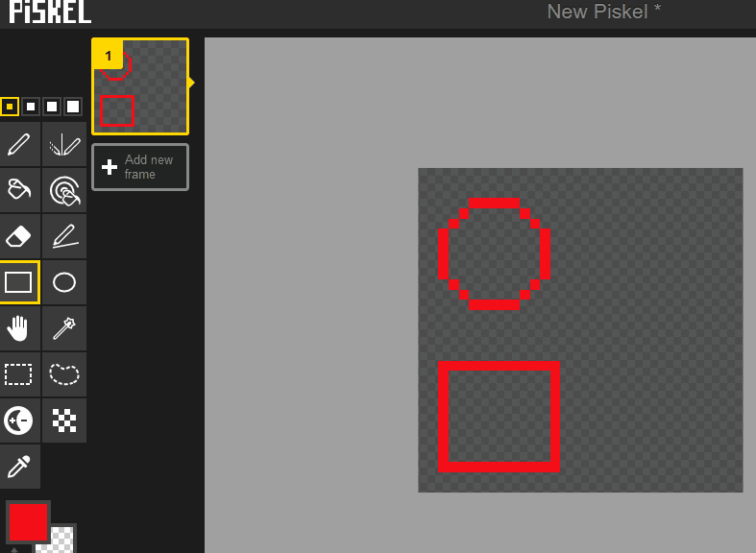Image resolution: width=756 pixels, height=553 pixels.
Task: Activate the Move hand tool
Action: [19, 328]
